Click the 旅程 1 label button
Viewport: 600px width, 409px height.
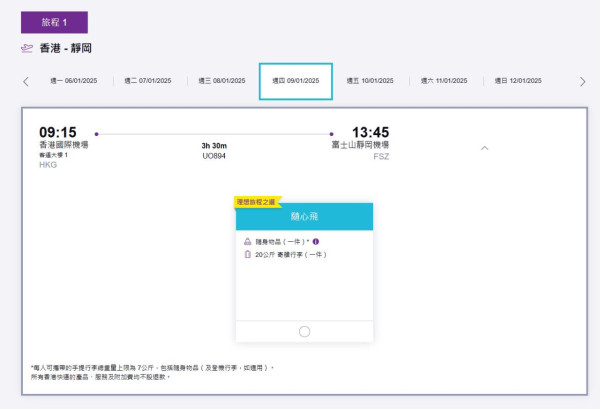(x=54, y=22)
